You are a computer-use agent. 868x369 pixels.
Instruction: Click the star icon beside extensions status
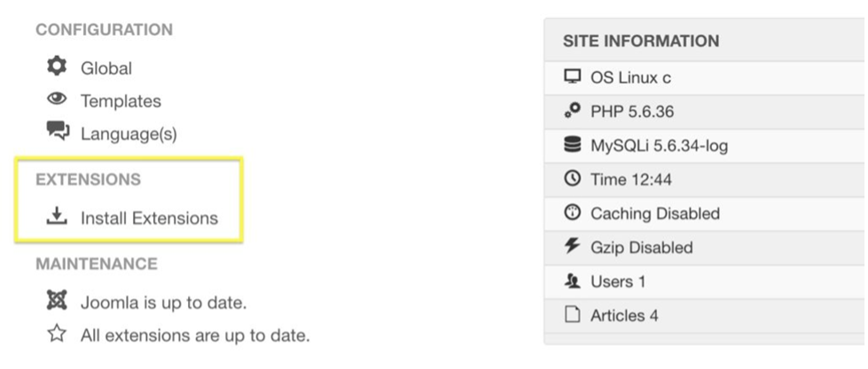(x=57, y=334)
